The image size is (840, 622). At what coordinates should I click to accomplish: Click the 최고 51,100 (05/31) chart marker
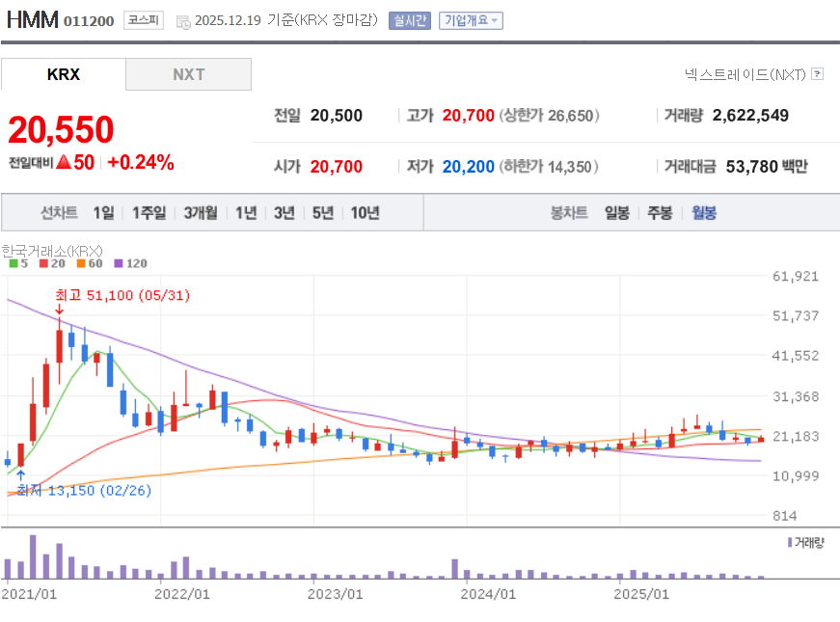pos(122,295)
